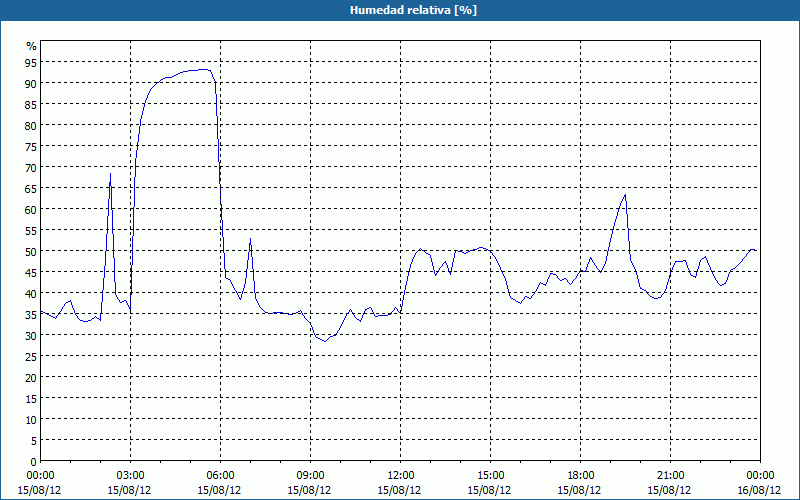Click the 15/08/12 date under 21:00
The width and height of the screenshot is (800, 500).
click(669, 490)
